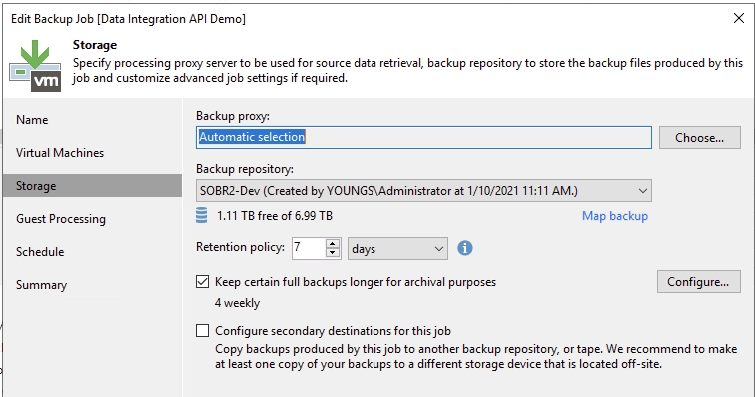Click the 'Backup repository:' label
The height and width of the screenshot is (397, 755).
(245, 169)
